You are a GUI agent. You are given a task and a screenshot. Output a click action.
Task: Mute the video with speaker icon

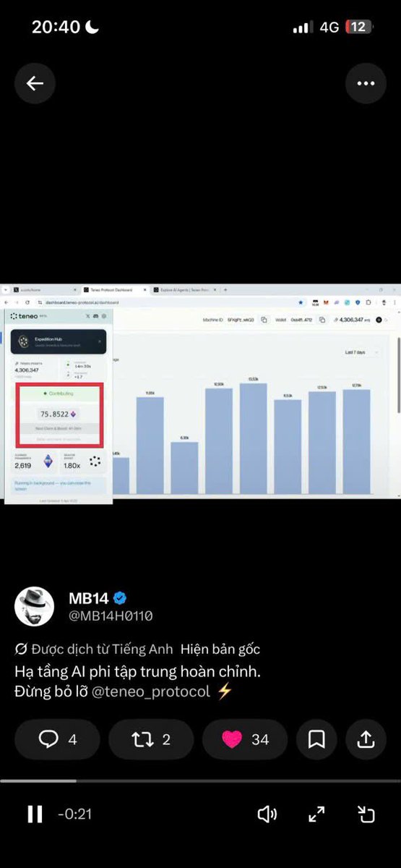(267, 814)
